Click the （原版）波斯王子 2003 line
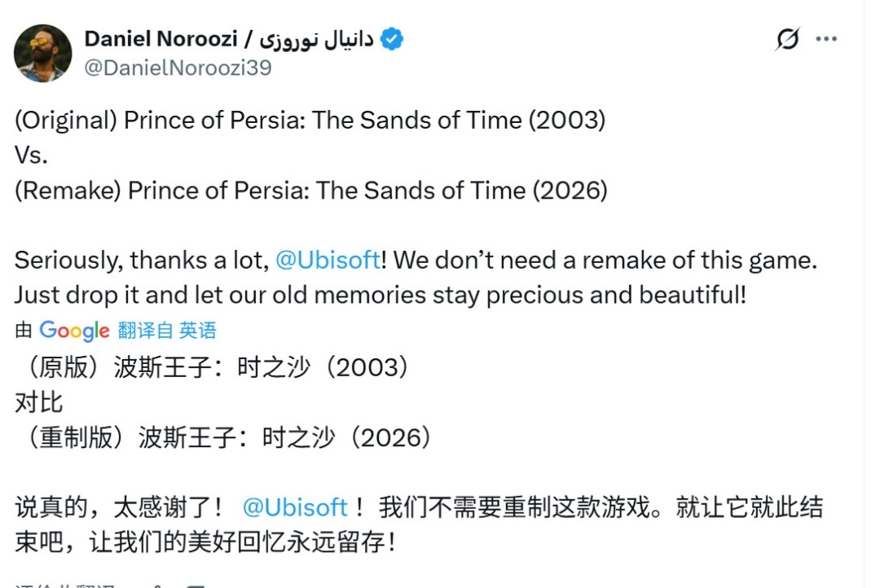Viewport: 880px width, 588px height. pyautogui.click(x=213, y=367)
